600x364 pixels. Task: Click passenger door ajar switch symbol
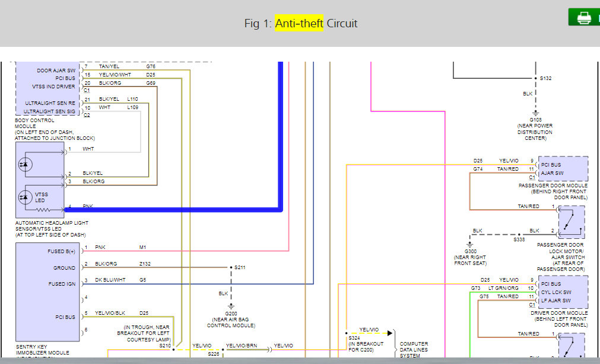[x=572, y=222]
